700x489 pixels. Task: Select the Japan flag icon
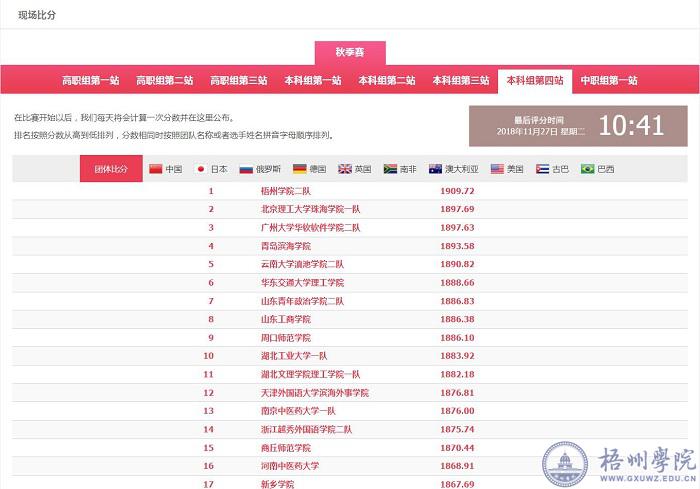point(200,169)
